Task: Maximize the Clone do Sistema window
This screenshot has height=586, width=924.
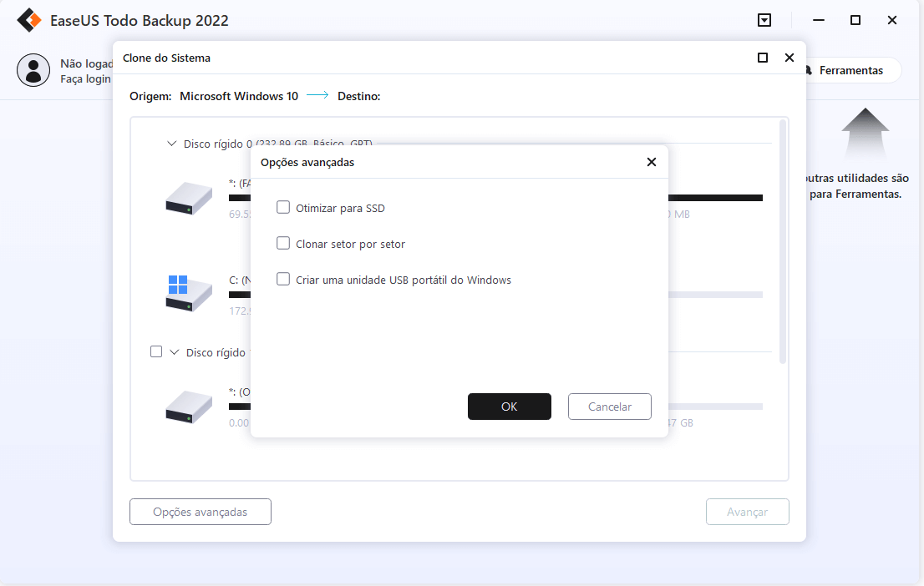Action: (763, 58)
